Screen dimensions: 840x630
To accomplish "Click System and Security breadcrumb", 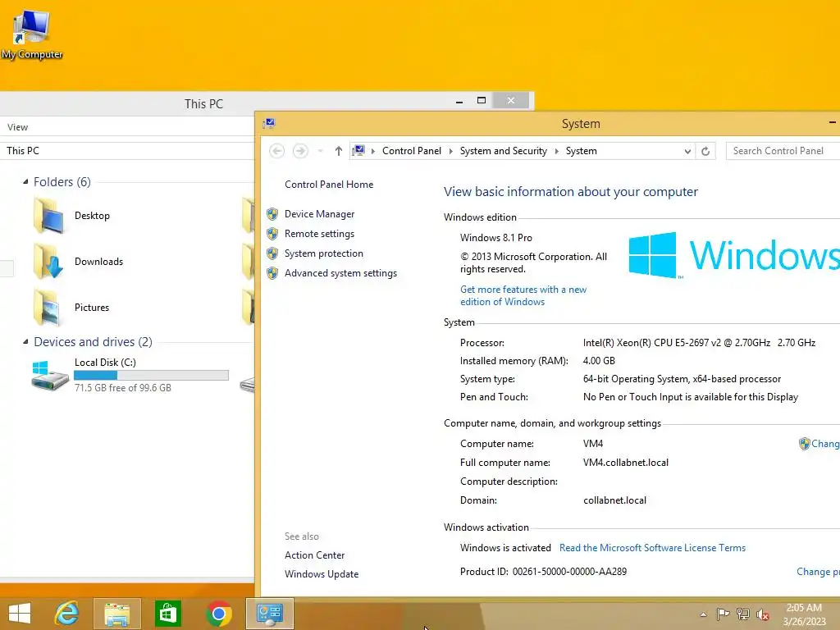I will [504, 151].
